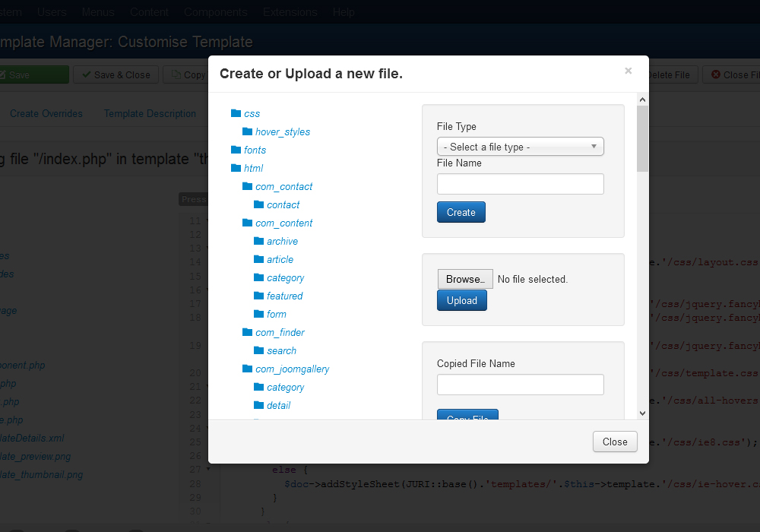This screenshot has width=760, height=532.
Task: Open the File Type dropdown
Action: click(x=520, y=146)
